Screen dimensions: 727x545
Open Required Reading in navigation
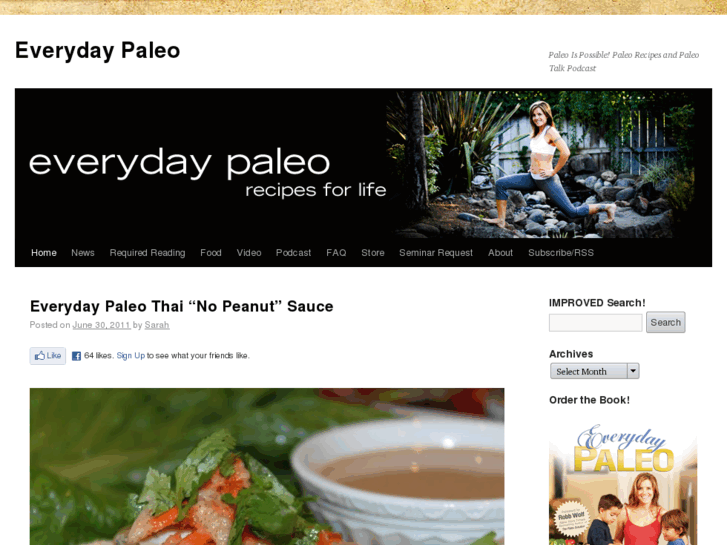147,253
